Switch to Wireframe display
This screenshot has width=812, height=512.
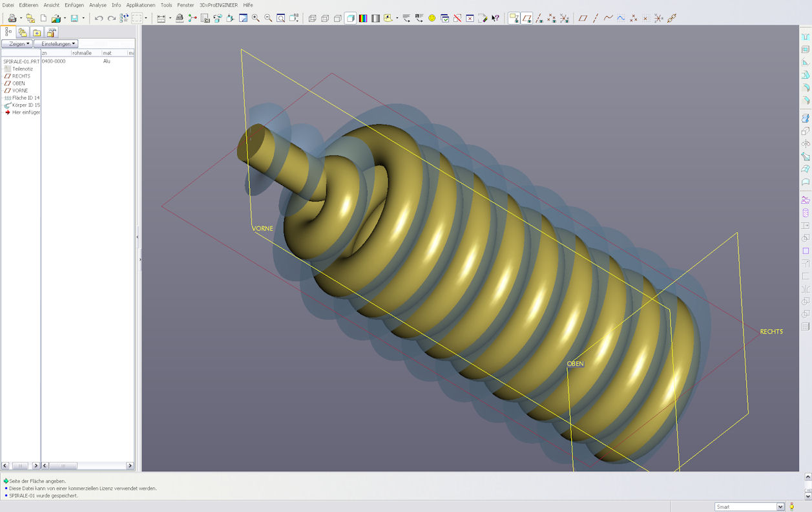point(313,18)
